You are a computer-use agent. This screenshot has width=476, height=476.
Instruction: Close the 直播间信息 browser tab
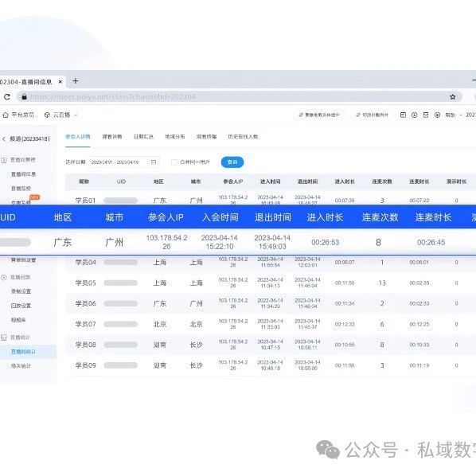point(60,82)
